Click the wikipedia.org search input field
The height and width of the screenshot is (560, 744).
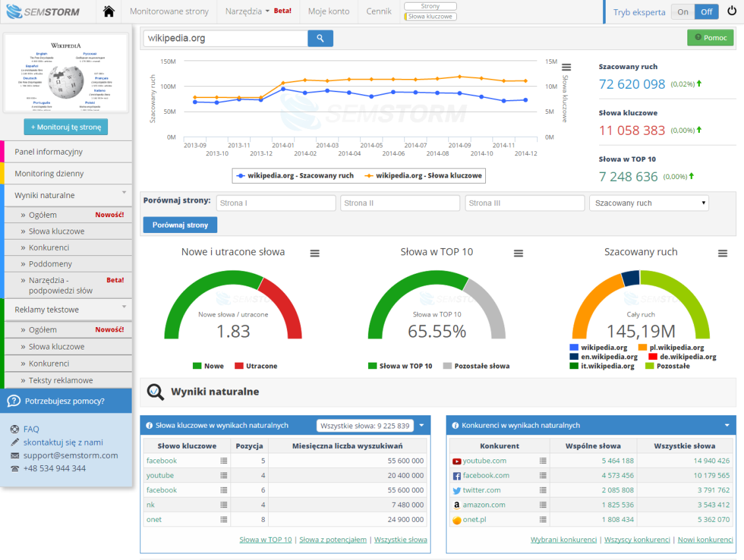coord(226,38)
